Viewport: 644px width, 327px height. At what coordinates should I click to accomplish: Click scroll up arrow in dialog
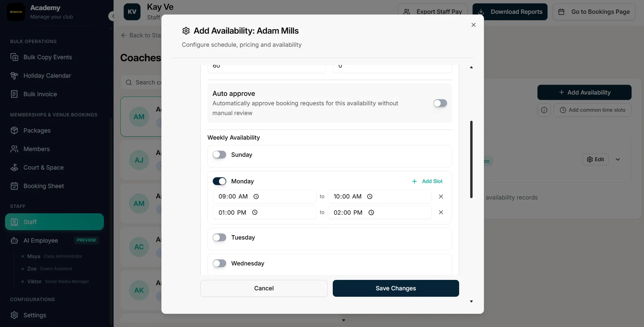(471, 67)
